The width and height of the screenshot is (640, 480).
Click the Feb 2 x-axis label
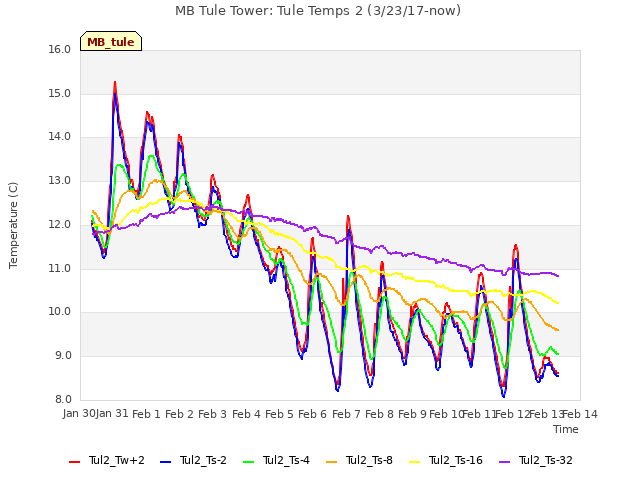179,414
